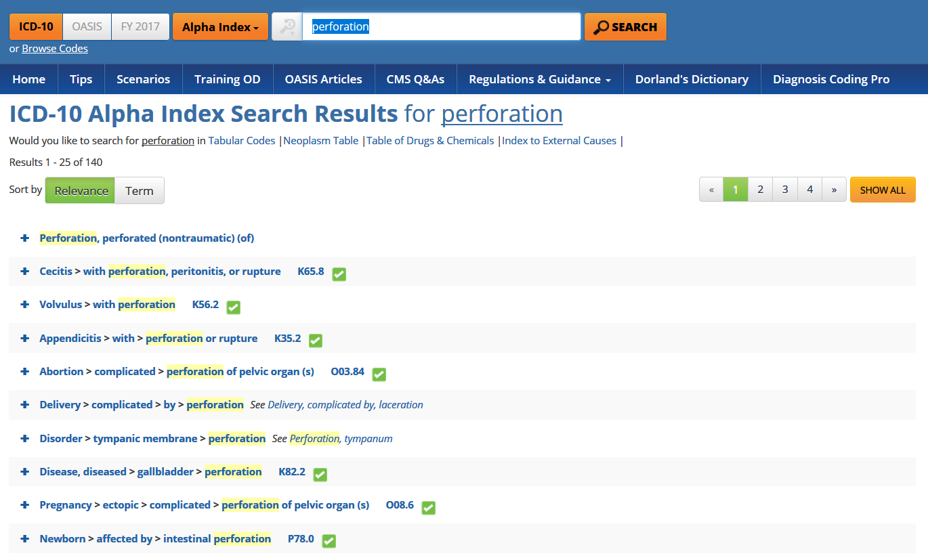Click green checkmark next to O08.6

pyautogui.click(x=428, y=508)
